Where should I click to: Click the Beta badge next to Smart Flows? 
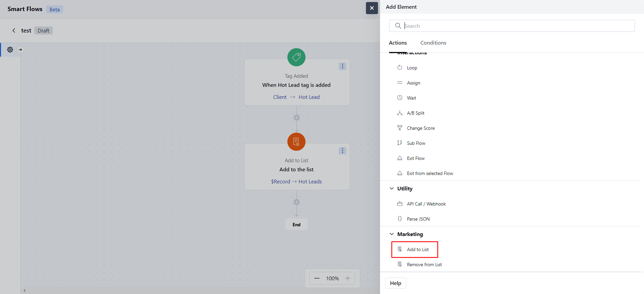55,9
